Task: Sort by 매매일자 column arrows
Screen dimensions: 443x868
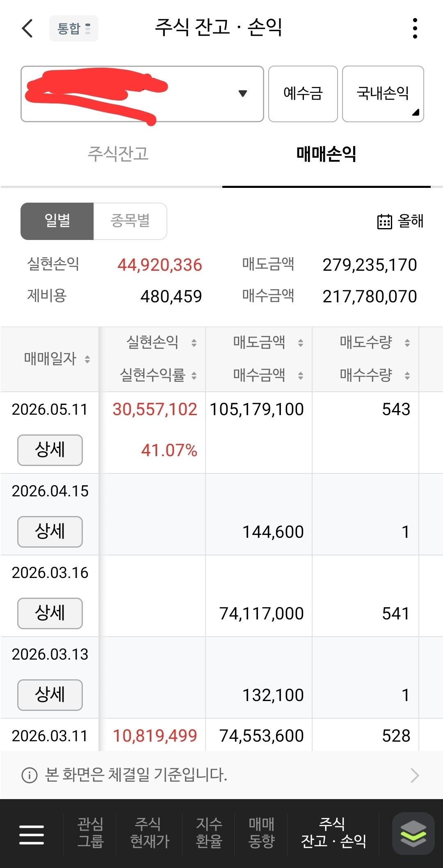Action: [x=87, y=359]
